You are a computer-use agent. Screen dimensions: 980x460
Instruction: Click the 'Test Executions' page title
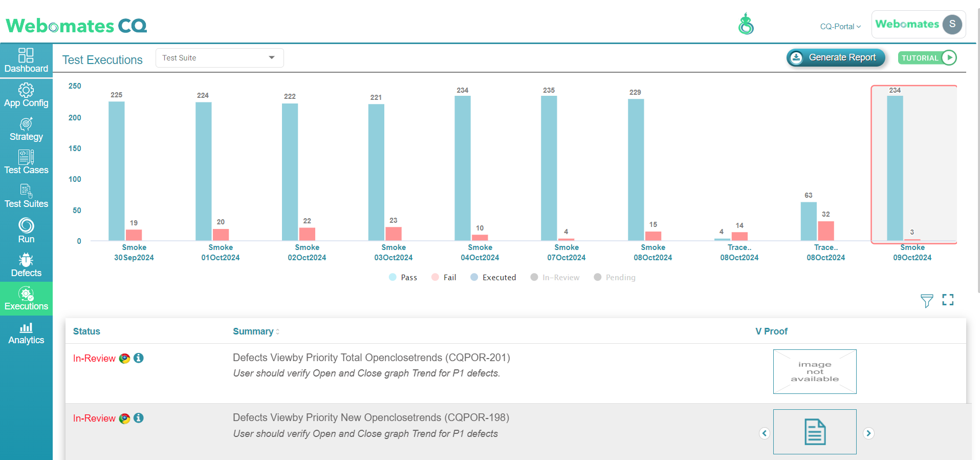tap(102, 60)
